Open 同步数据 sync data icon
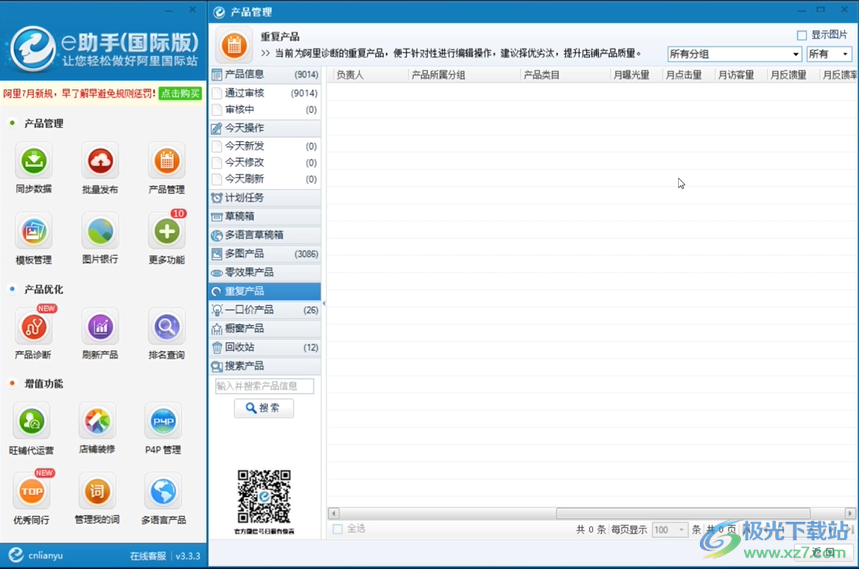 34,161
